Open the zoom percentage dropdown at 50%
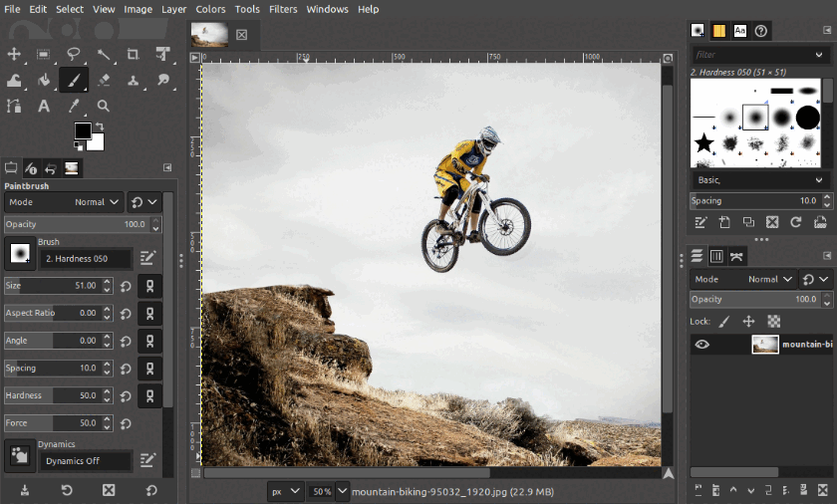The height and width of the screenshot is (504, 837). click(328, 491)
